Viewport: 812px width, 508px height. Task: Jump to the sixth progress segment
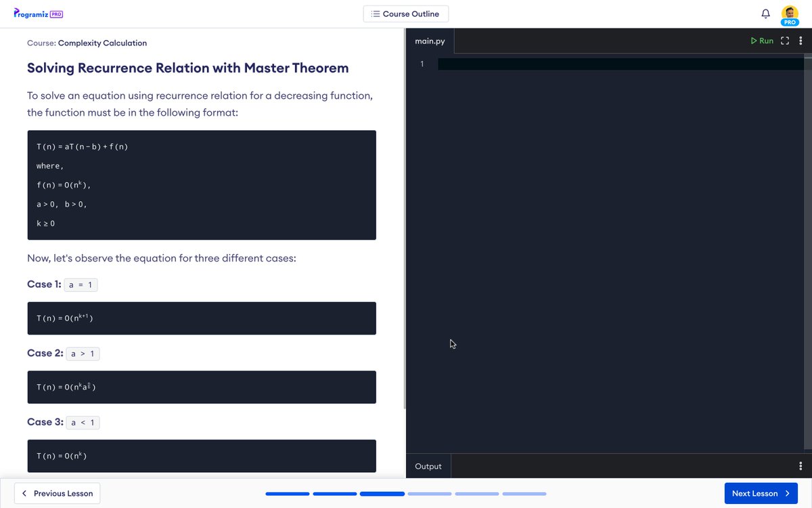click(x=524, y=494)
